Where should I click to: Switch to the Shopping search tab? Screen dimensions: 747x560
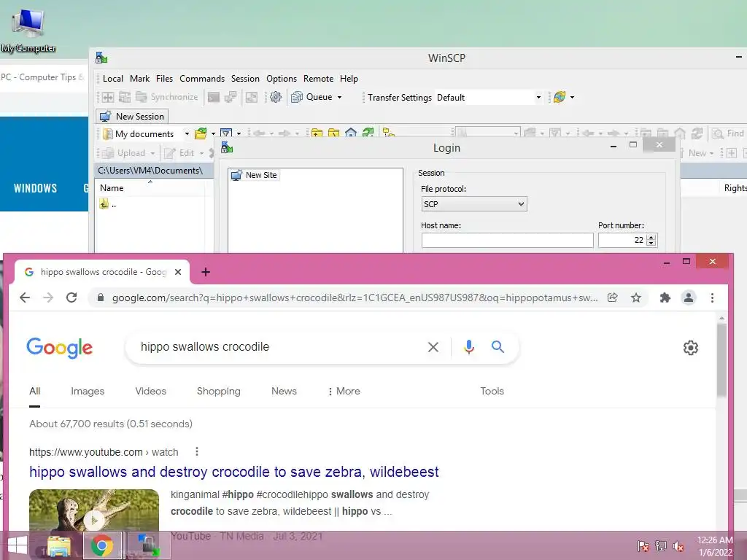click(x=219, y=391)
